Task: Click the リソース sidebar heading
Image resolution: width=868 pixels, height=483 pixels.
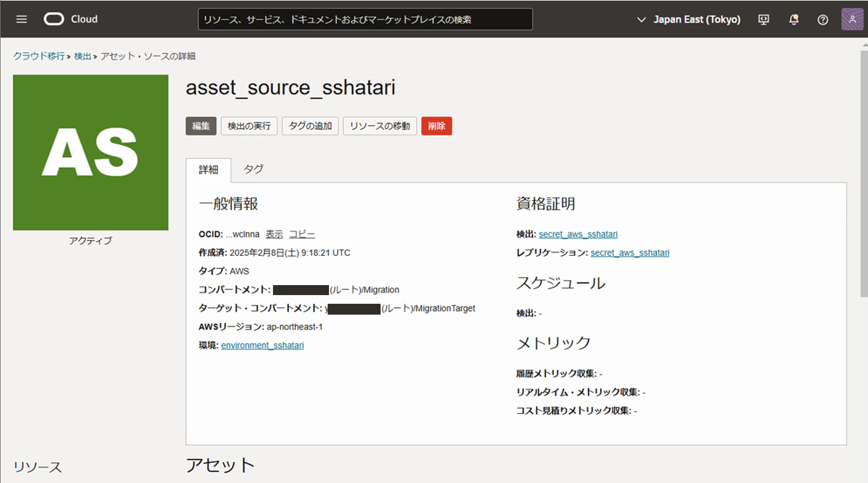Action: click(x=37, y=467)
